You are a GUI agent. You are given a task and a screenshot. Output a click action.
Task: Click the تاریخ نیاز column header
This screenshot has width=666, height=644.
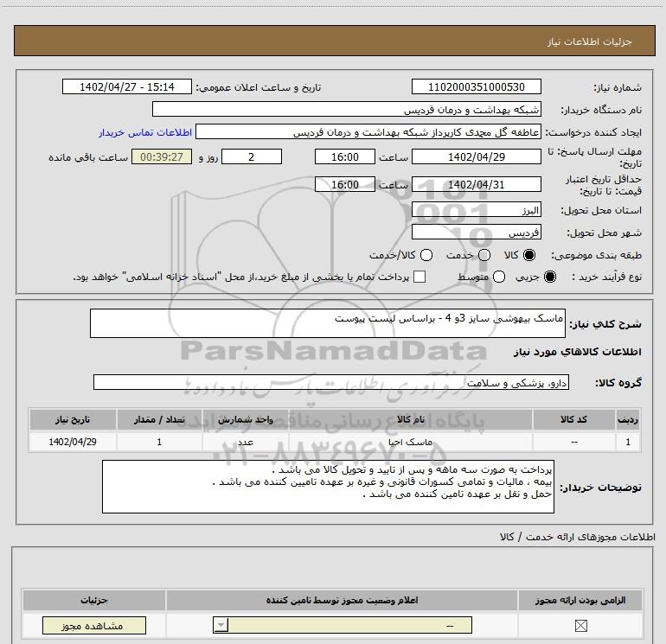coord(73,419)
